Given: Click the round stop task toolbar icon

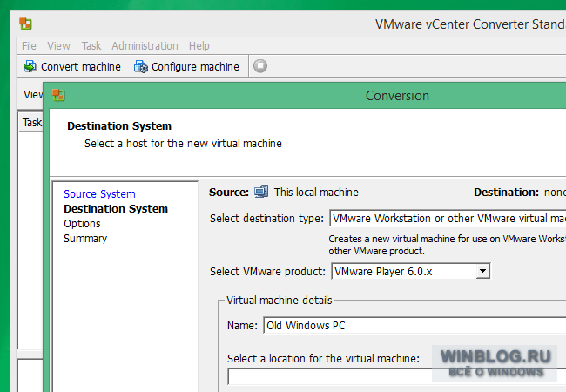Looking at the screenshot, I should tap(260, 66).
